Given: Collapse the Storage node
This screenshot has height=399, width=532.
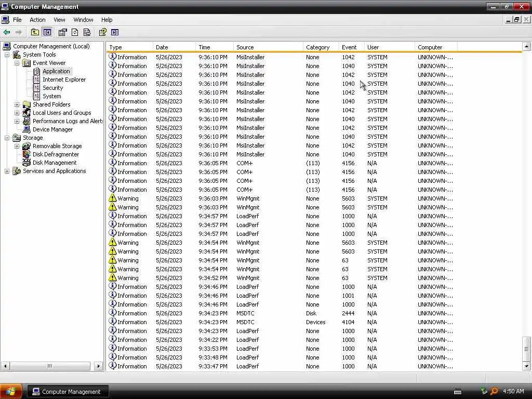Looking at the screenshot, I should pyautogui.click(x=7, y=138).
